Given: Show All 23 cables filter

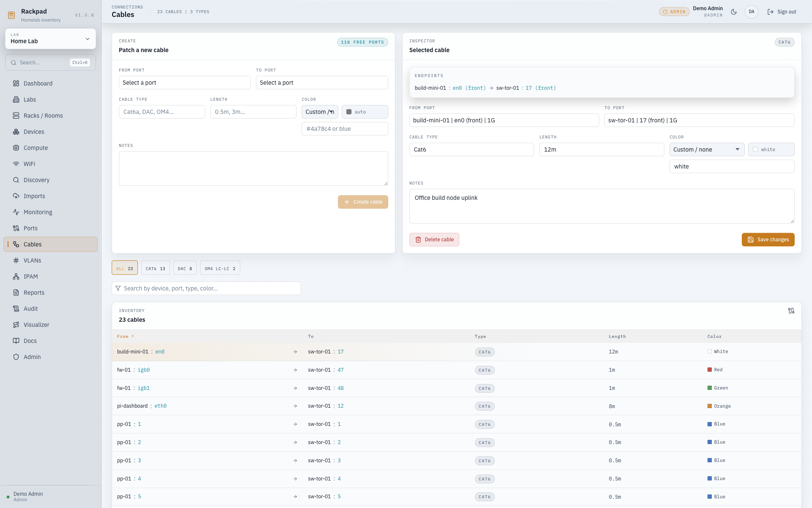Looking at the screenshot, I should tap(125, 268).
